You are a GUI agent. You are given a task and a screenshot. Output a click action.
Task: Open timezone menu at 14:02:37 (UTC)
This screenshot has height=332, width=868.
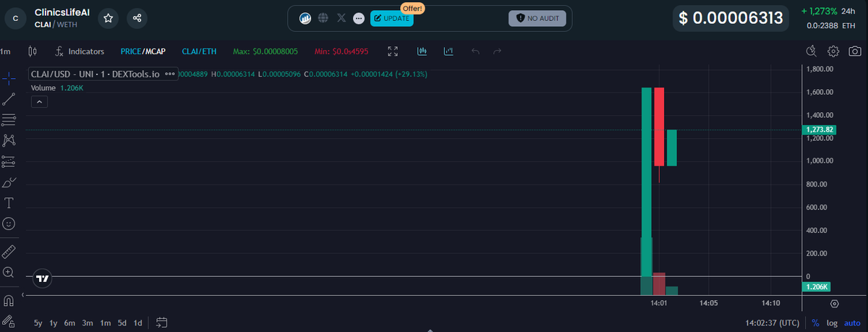[773, 323]
